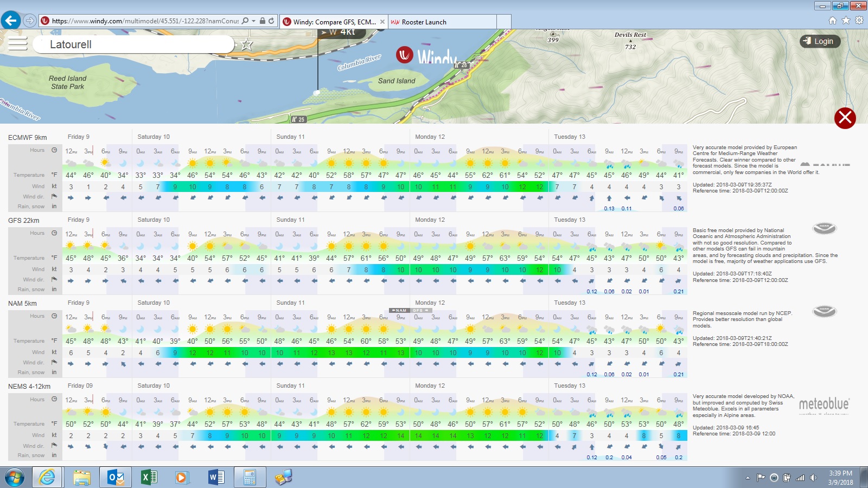Open browser Tools gear
This screenshot has width=868, height=488.
859,21
